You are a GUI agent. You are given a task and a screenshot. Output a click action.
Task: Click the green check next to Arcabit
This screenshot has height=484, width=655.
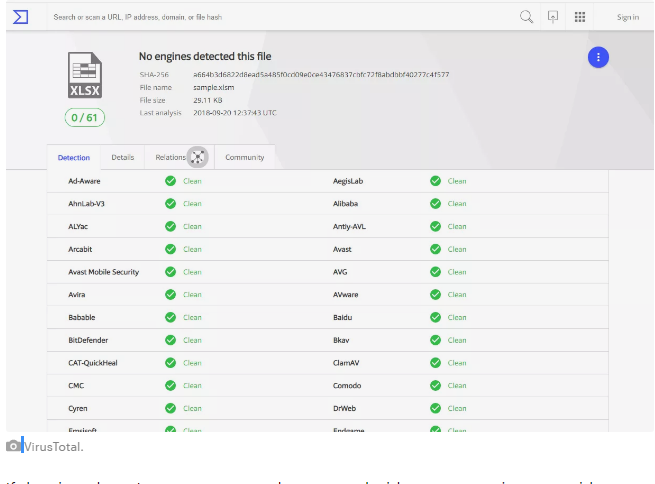coord(170,249)
